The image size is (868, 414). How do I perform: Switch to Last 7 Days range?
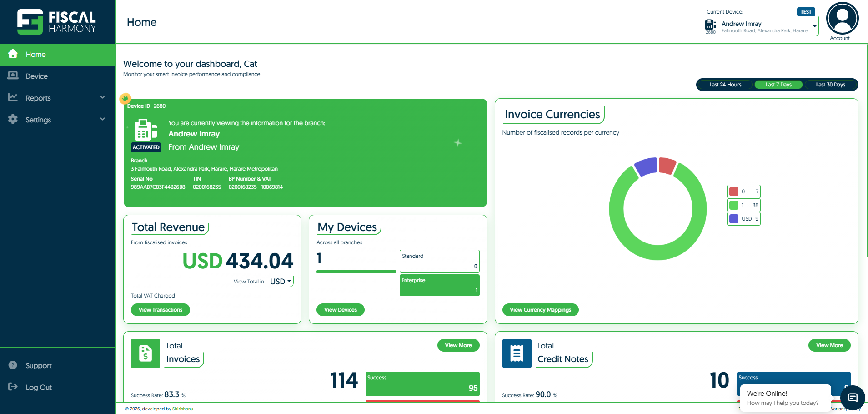coord(778,85)
